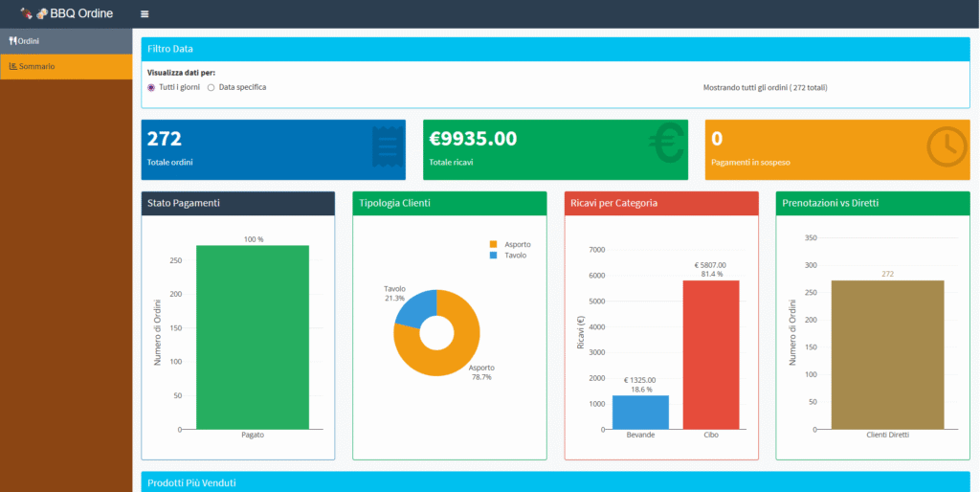Click the BBQ Ordine title link
980x492 pixels.
click(87, 13)
